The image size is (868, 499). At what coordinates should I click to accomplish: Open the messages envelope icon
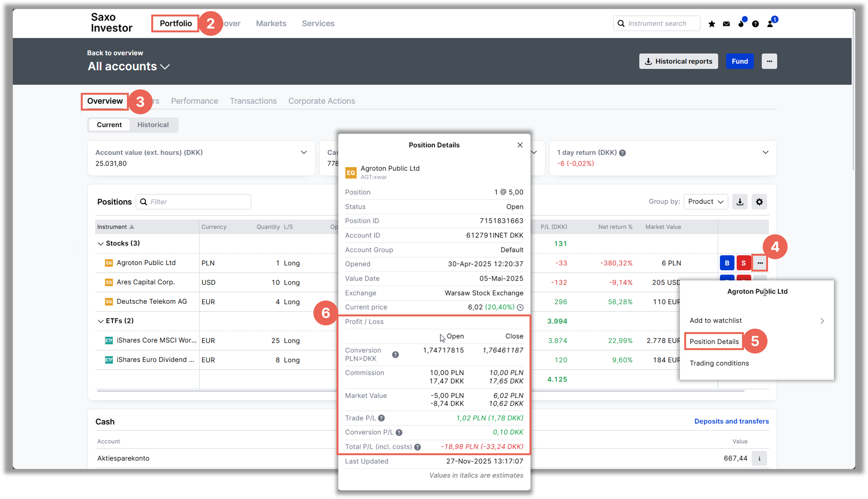[x=726, y=24]
